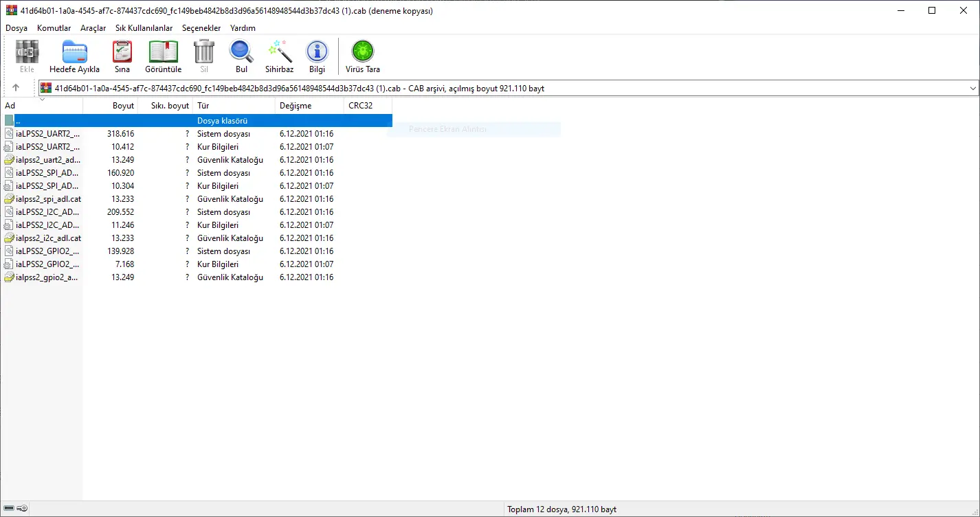Click the archive path address field
This screenshot has width=980, height=517.
[509, 89]
